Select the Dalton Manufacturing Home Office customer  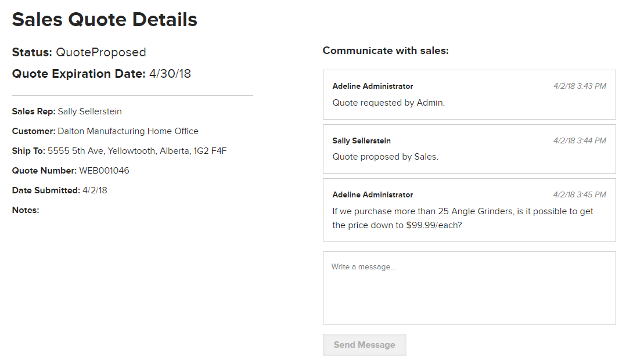(x=128, y=131)
